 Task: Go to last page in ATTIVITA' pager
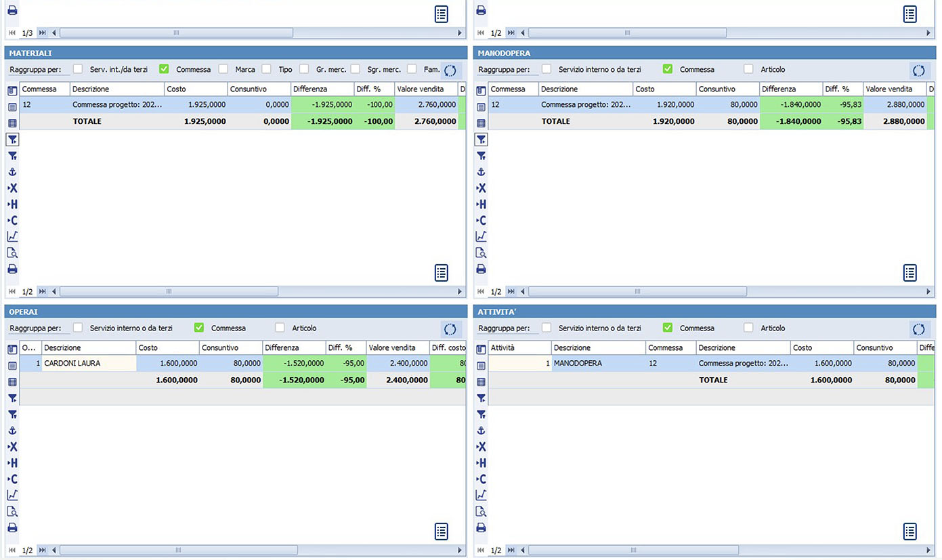511,551
